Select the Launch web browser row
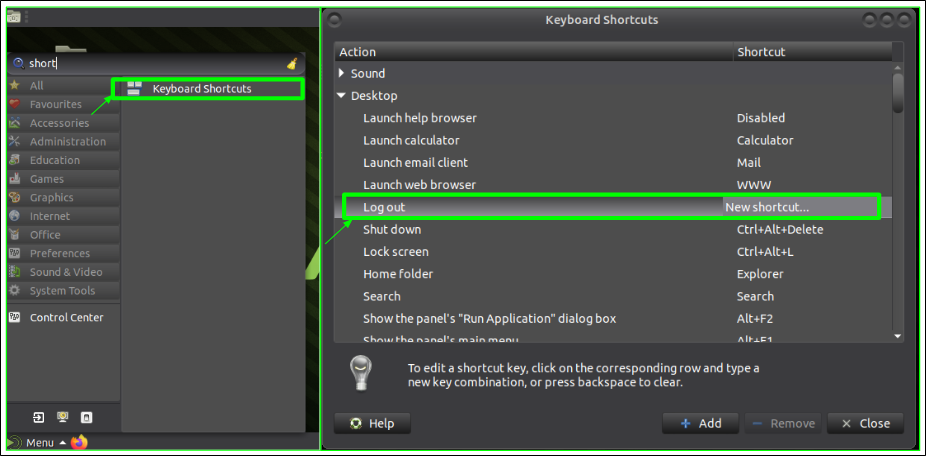Viewport: 926px width, 456px height. click(x=613, y=185)
